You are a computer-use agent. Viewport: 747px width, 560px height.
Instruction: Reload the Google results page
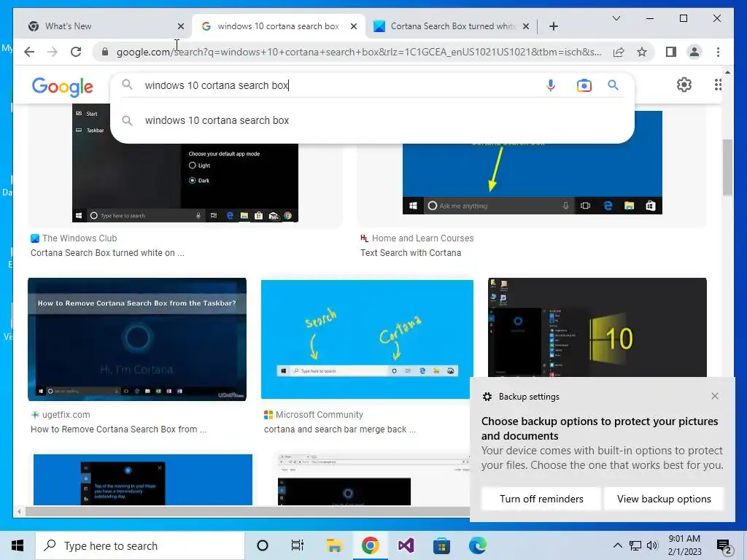[x=76, y=52]
